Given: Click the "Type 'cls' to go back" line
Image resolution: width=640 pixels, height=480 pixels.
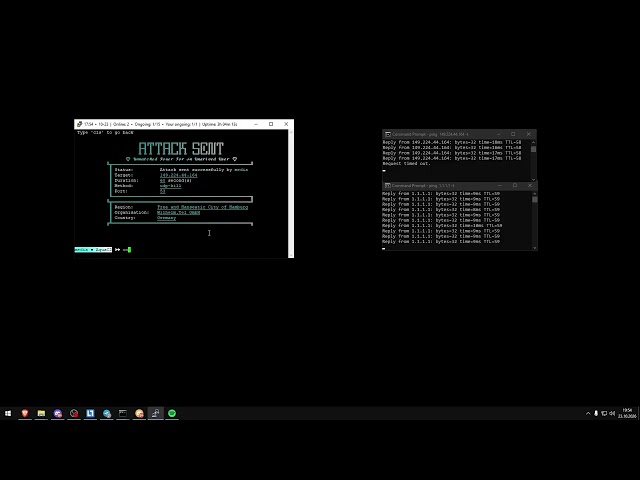Looking at the screenshot, I should tap(105, 133).
